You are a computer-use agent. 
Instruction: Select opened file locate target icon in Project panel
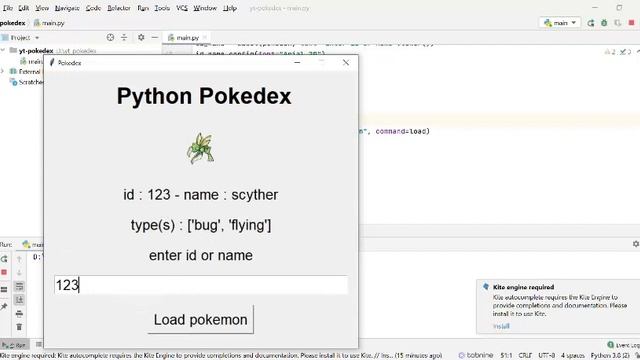tap(110, 38)
